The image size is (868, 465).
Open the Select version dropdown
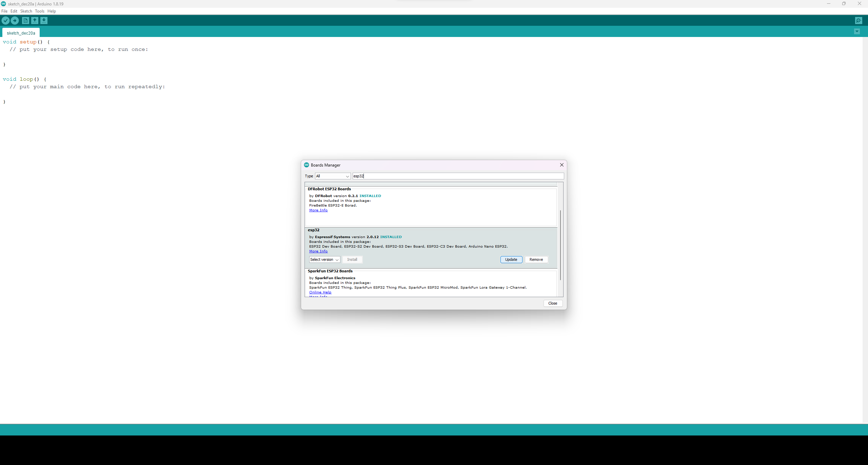tap(324, 259)
